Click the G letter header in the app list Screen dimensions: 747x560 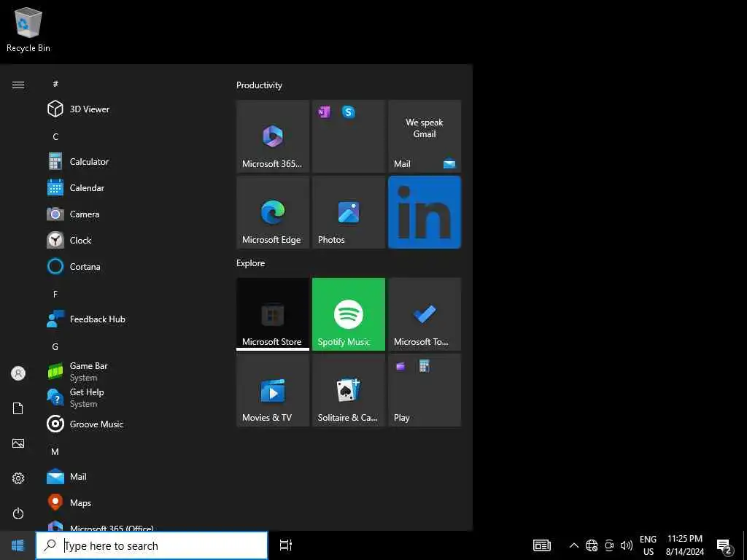55,346
